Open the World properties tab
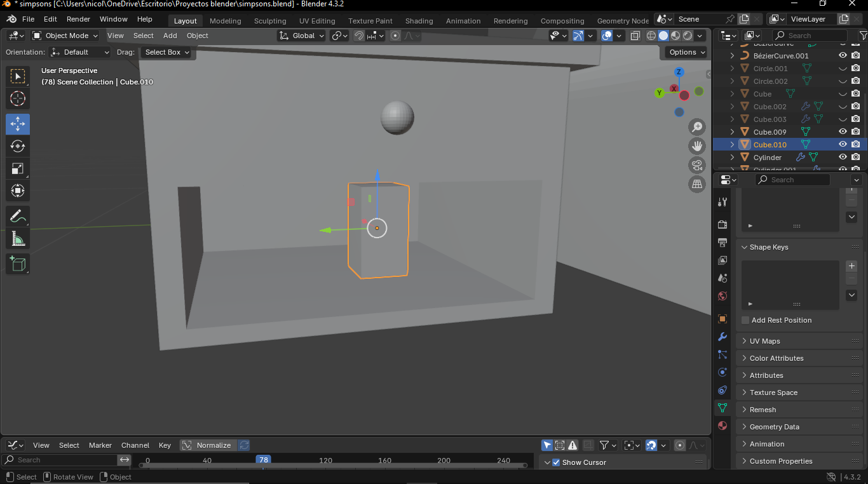 coord(722,296)
